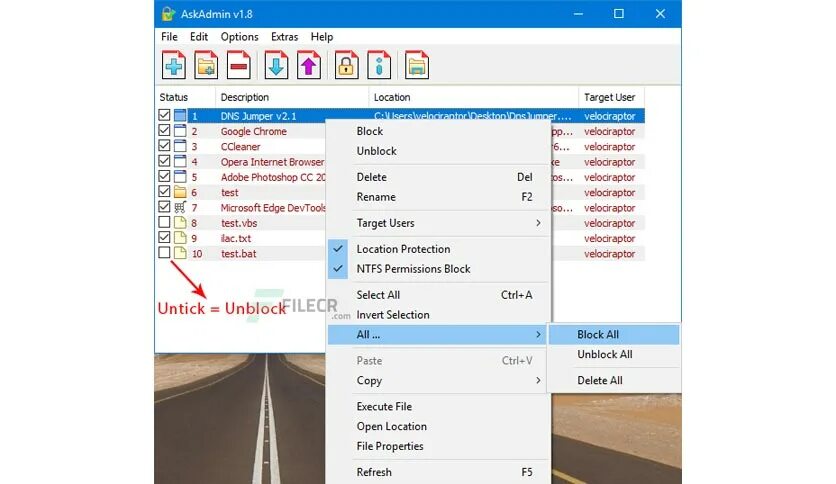The width and height of the screenshot is (836, 484).
Task: Click the Import list icon (blue down arrow)
Action: pyautogui.click(x=276, y=66)
